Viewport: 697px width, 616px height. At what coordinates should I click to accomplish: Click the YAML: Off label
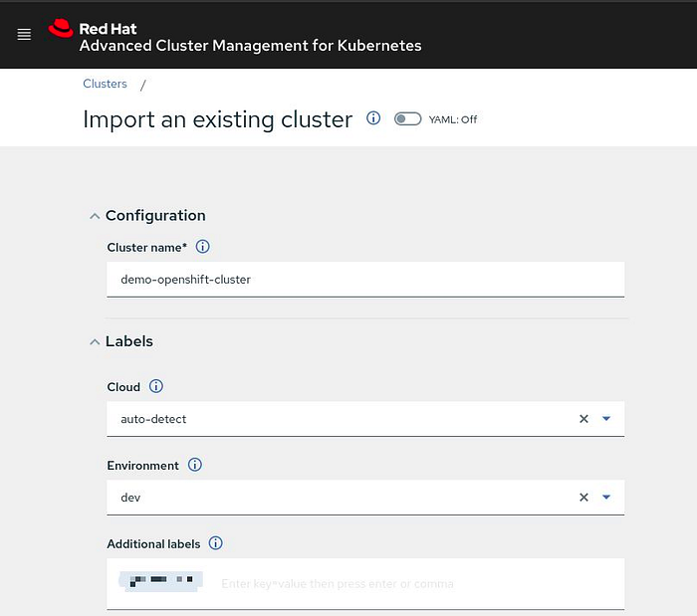[452, 119]
